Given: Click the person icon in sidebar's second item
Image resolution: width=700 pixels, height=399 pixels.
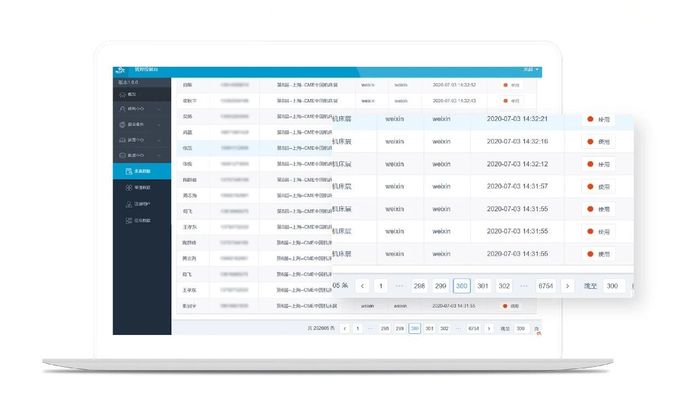Looking at the screenshot, I should pos(123,109).
